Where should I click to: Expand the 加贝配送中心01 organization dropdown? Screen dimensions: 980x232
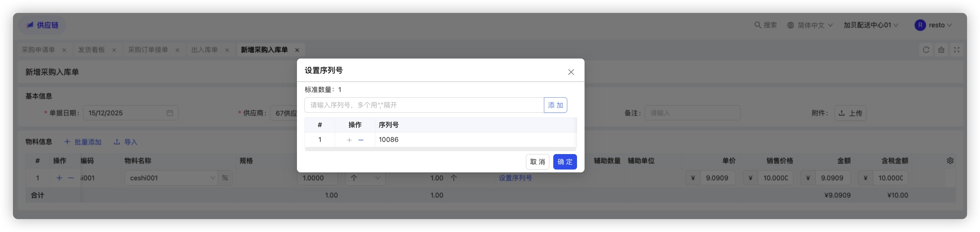pos(870,25)
